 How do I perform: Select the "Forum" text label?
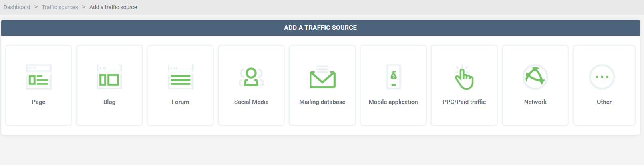click(x=181, y=102)
